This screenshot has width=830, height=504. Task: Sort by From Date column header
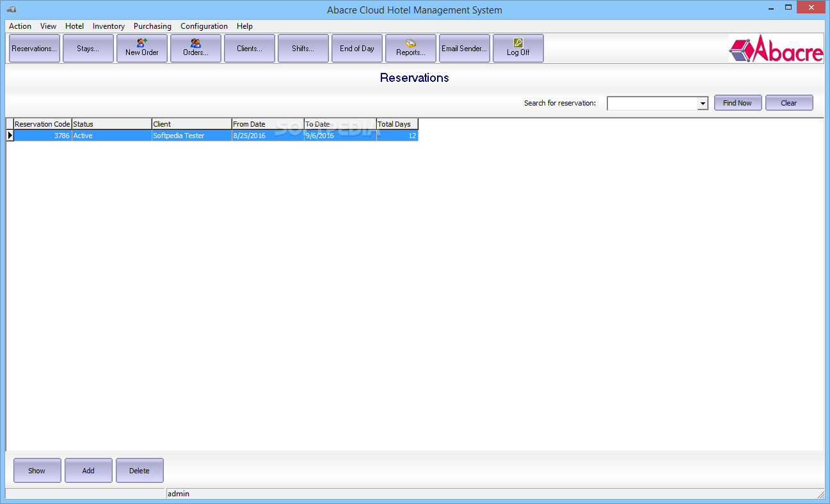(x=267, y=124)
